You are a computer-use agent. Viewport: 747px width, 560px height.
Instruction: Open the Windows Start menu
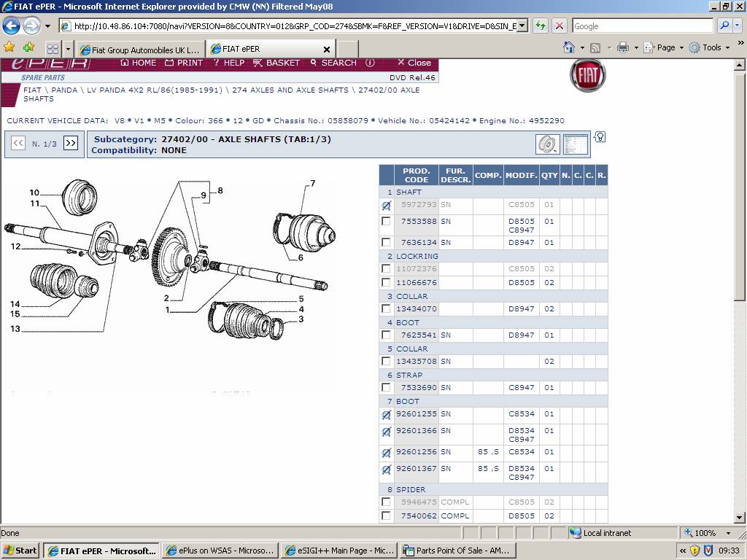click(x=20, y=551)
